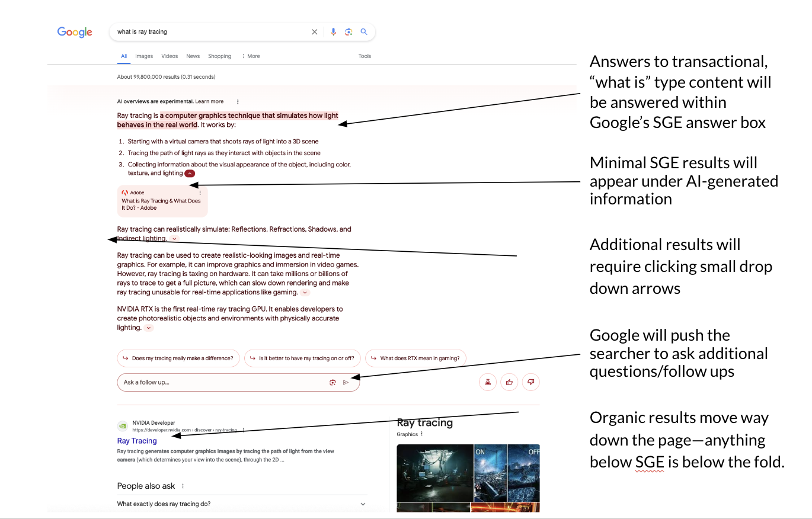
Task: Open Google Lens image search icon
Action: [349, 32]
